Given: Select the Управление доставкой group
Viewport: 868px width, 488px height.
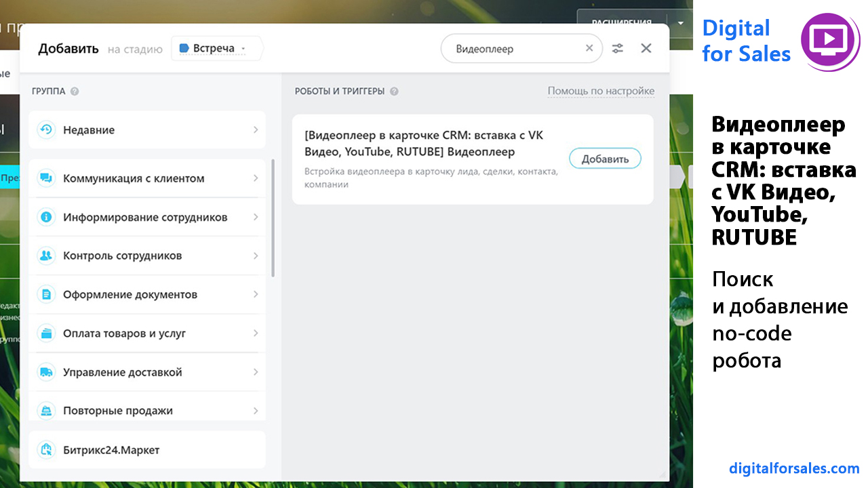Looking at the screenshot, I should coord(123,372).
